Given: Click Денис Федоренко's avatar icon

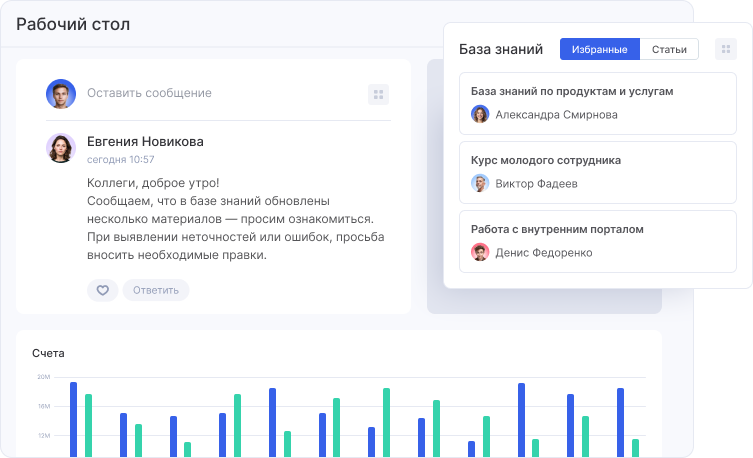Looking at the screenshot, I should (x=480, y=252).
